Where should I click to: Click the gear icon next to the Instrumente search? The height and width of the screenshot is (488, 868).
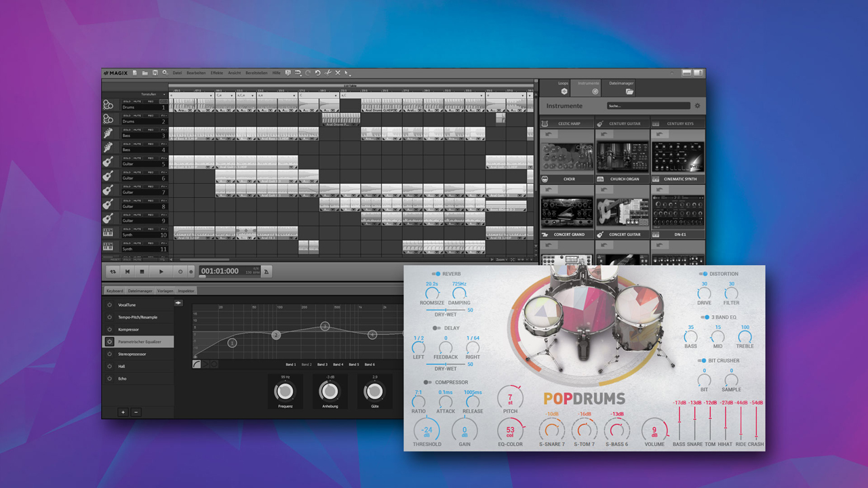[698, 106]
